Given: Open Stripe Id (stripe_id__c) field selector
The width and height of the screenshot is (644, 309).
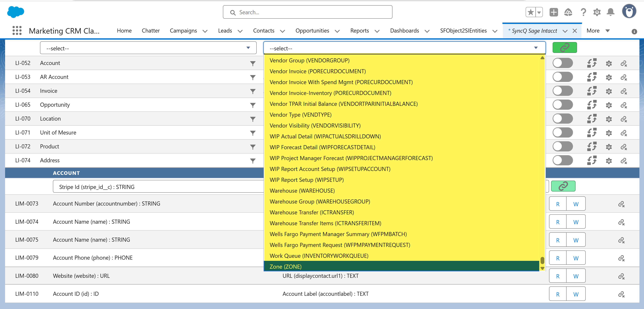Looking at the screenshot, I should click(x=158, y=187).
